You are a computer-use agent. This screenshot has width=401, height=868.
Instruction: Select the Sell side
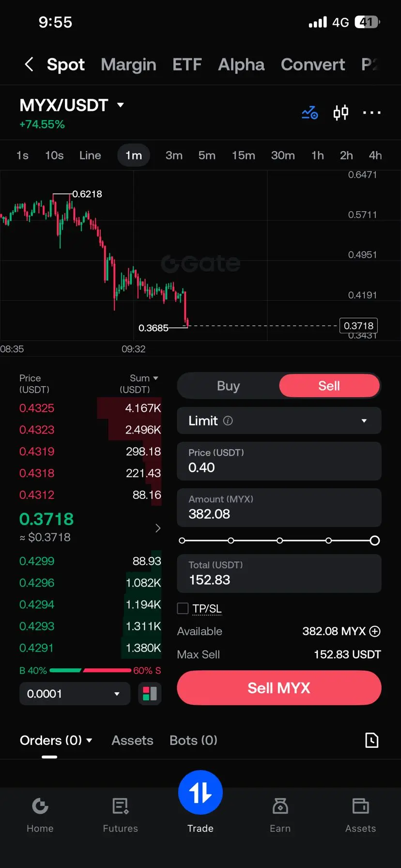(x=329, y=386)
